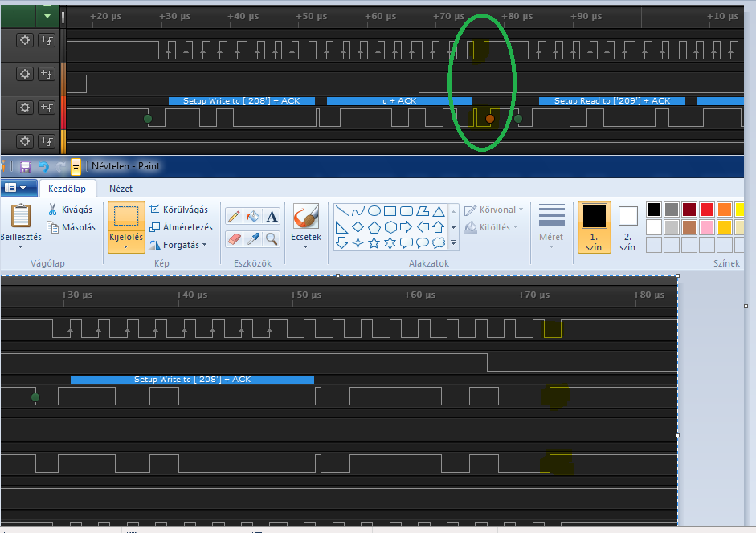Screen dimensions: 756x533
Task: Choose the Left arrow shape
Action: tap(423, 227)
